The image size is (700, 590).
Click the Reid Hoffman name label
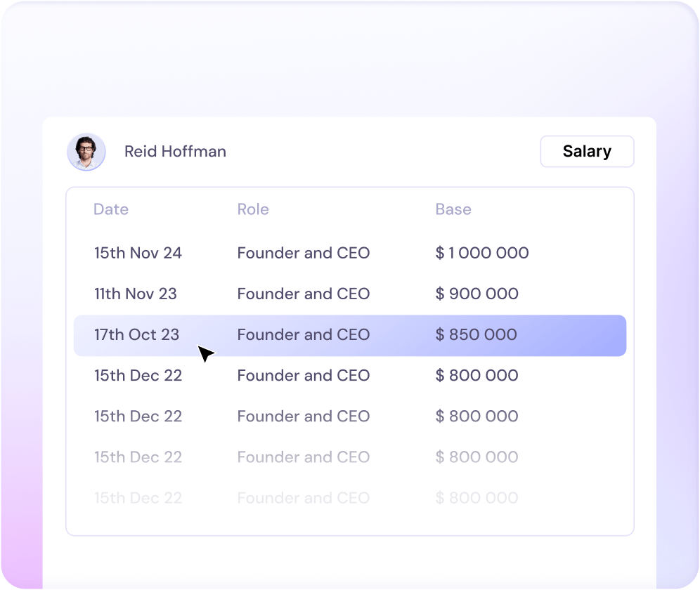tap(175, 152)
